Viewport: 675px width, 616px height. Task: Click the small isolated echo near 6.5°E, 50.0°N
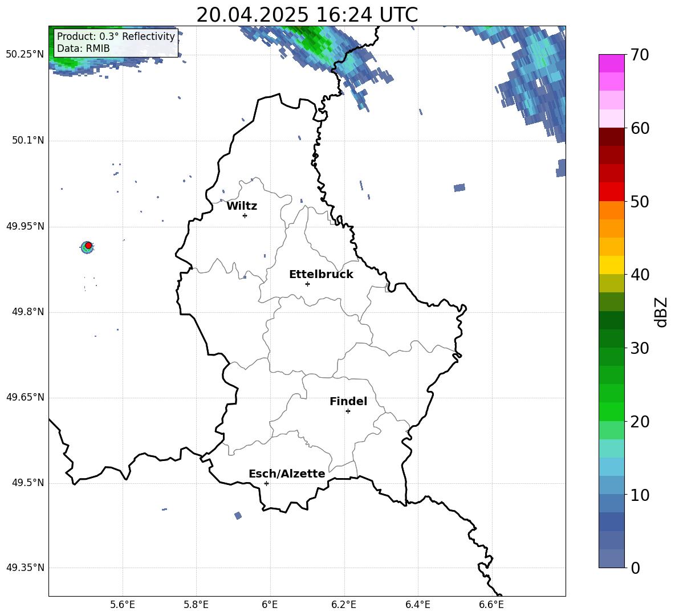pos(460,187)
